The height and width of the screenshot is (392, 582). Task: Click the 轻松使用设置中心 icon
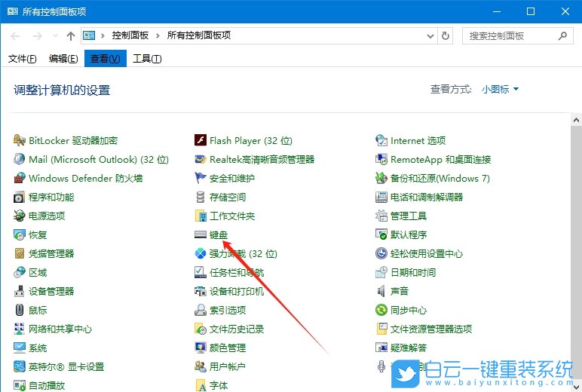tap(381, 253)
